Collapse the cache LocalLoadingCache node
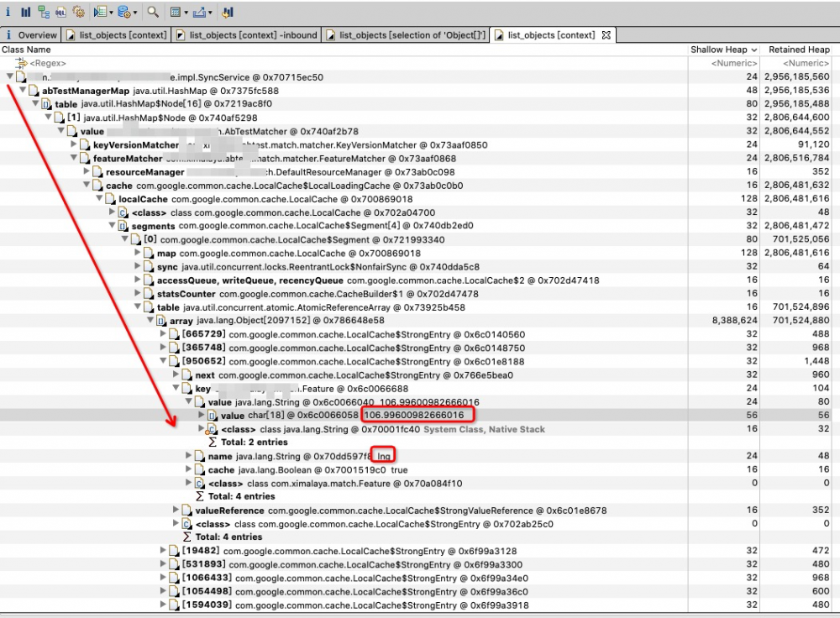 point(87,185)
